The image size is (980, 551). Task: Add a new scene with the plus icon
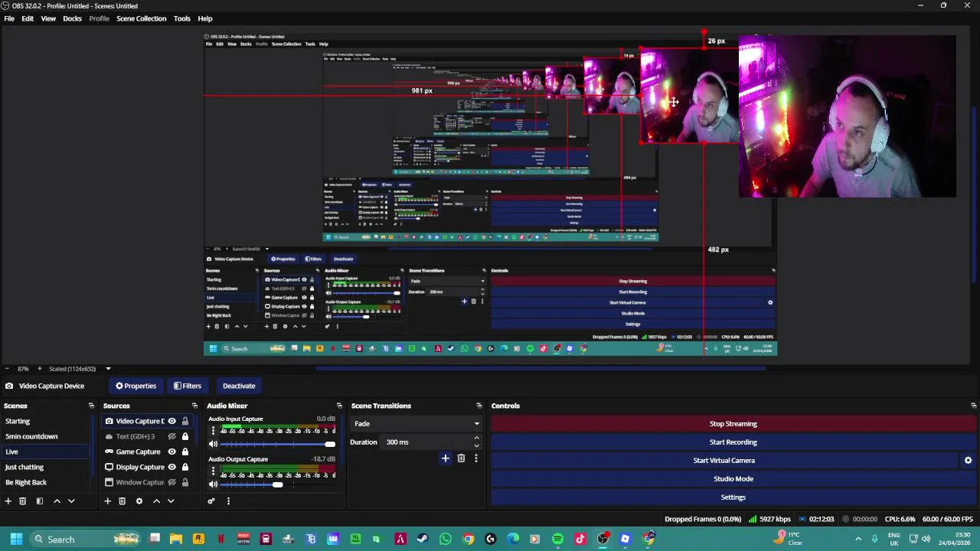point(8,501)
